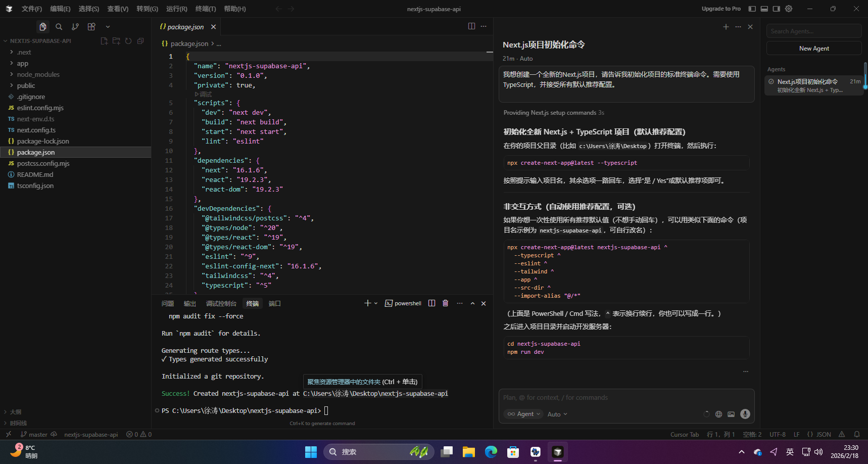Open README.md in the file tree
Viewport: 868px width, 464px height.
point(35,174)
